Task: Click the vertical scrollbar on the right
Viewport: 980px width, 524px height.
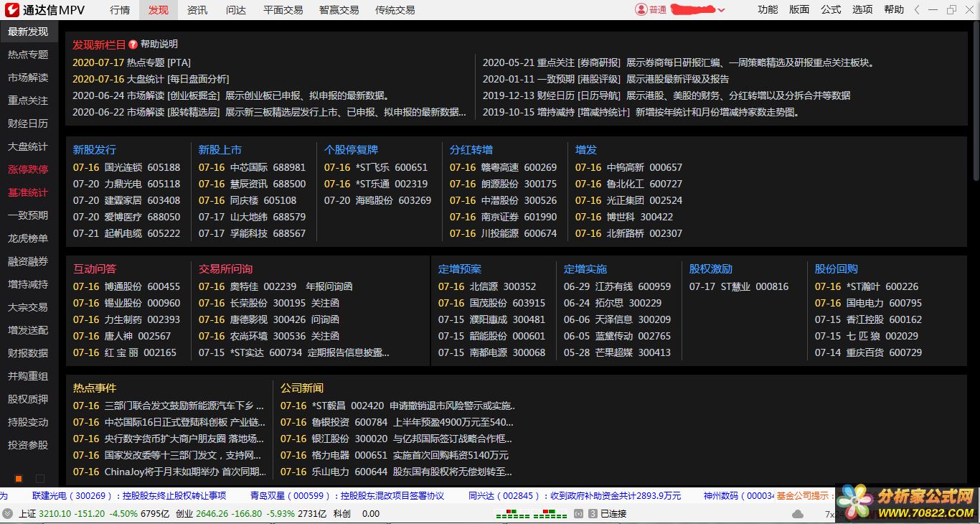Action: pyautogui.click(x=976, y=100)
